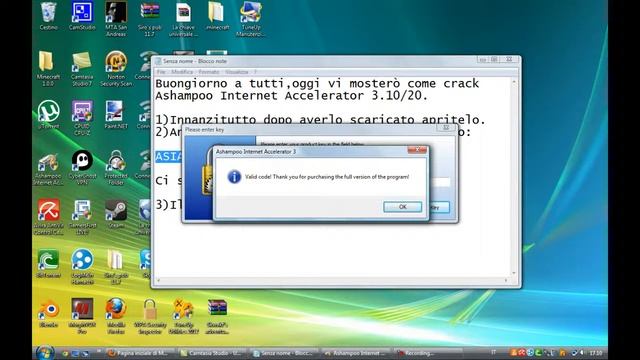Open the Paint.NET desktop shortcut
Viewport: 640px width, 360px height.
tap(116, 115)
